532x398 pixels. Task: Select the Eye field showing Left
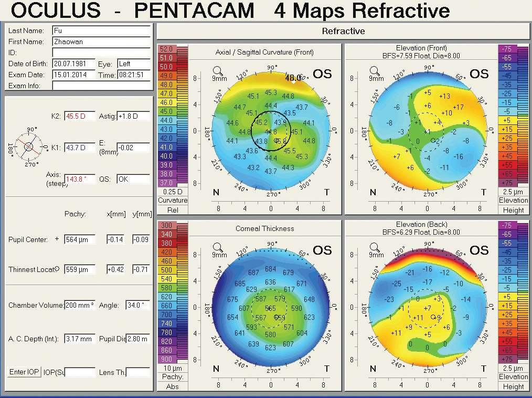[x=133, y=64]
